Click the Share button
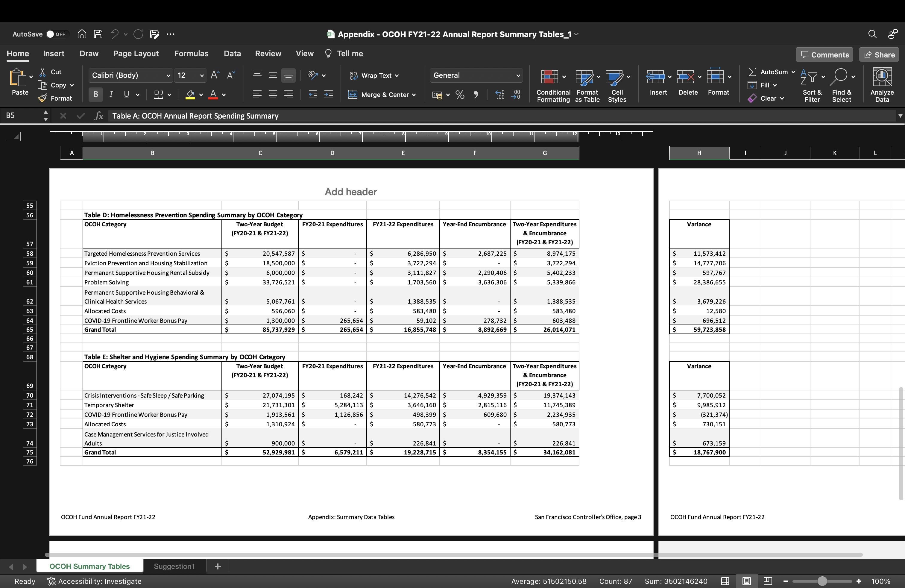 [879, 54]
